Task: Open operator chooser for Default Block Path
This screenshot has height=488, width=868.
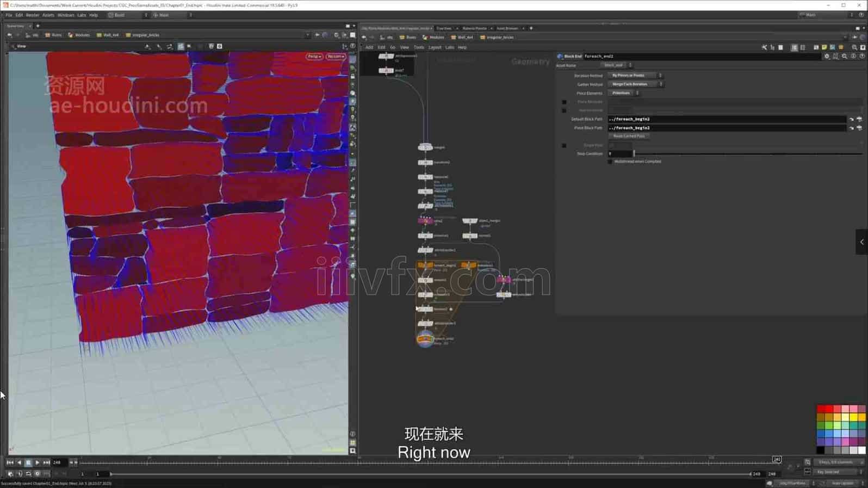Action: [859, 119]
